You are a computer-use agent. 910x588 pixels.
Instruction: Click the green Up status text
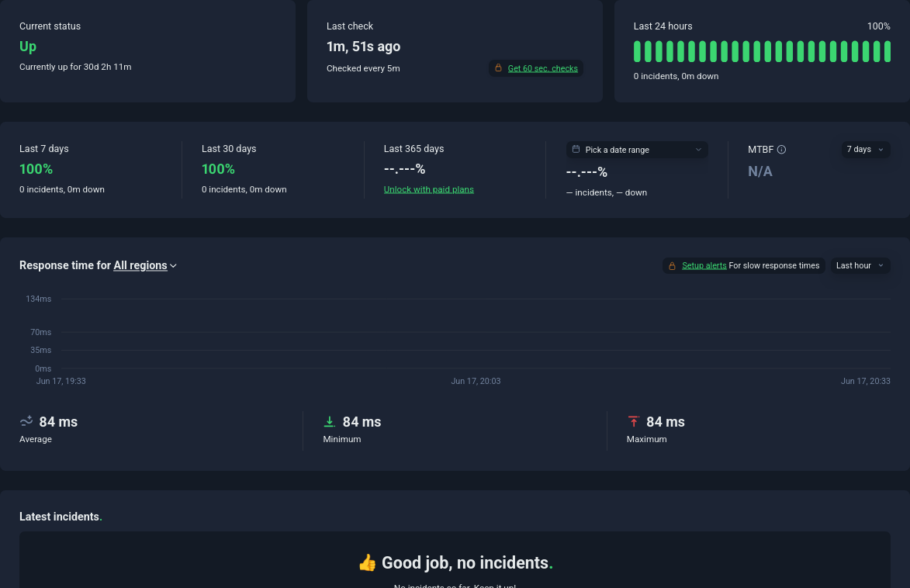(x=28, y=47)
